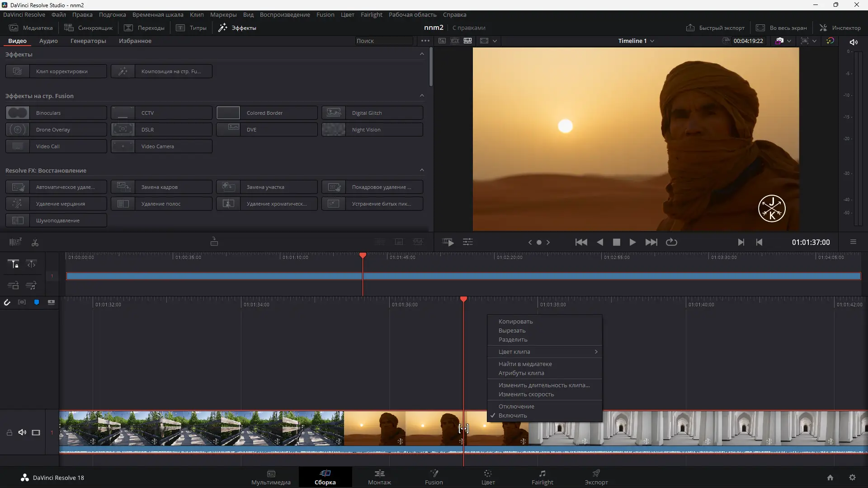The width and height of the screenshot is (868, 488).
Task: Open the Timeline 1 dropdown
Action: pos(636,41)
